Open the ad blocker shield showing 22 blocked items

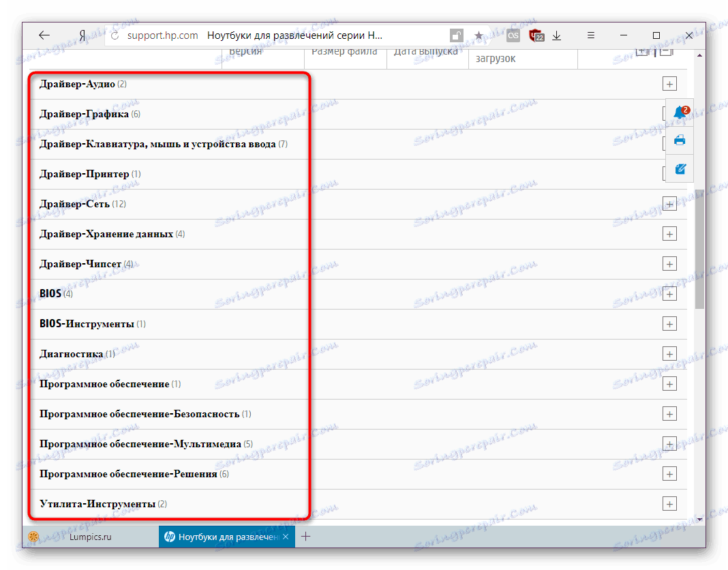pos(536,35)
